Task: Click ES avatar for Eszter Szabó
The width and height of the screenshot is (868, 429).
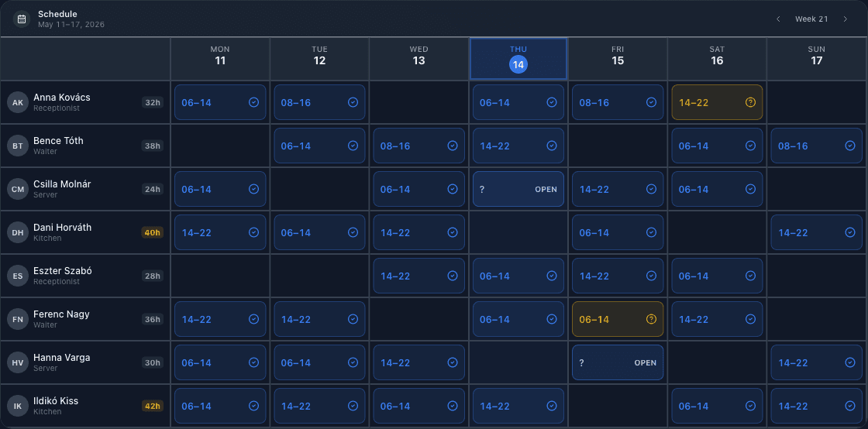Action: pos(18,276)
